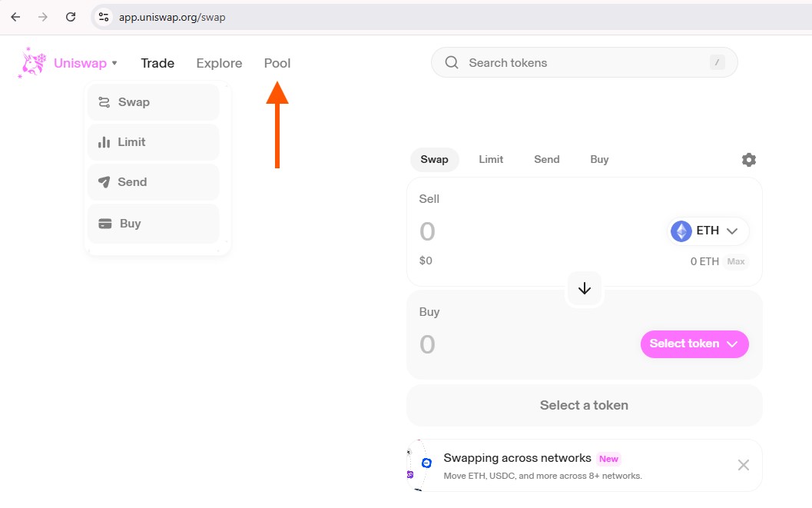Click the swap direction arrow button
Screen dimensions: 812x508
point(585,288)
